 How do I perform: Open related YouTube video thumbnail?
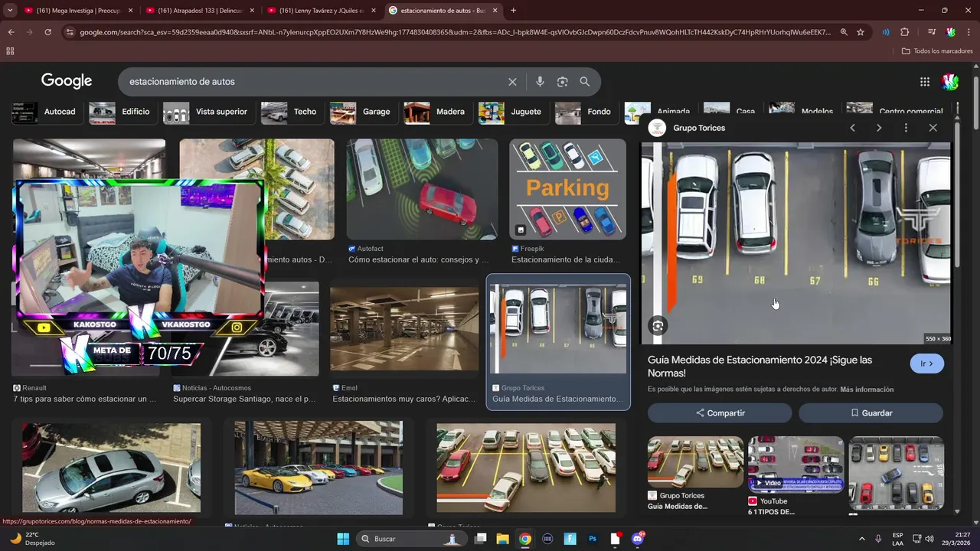(795, 464)
